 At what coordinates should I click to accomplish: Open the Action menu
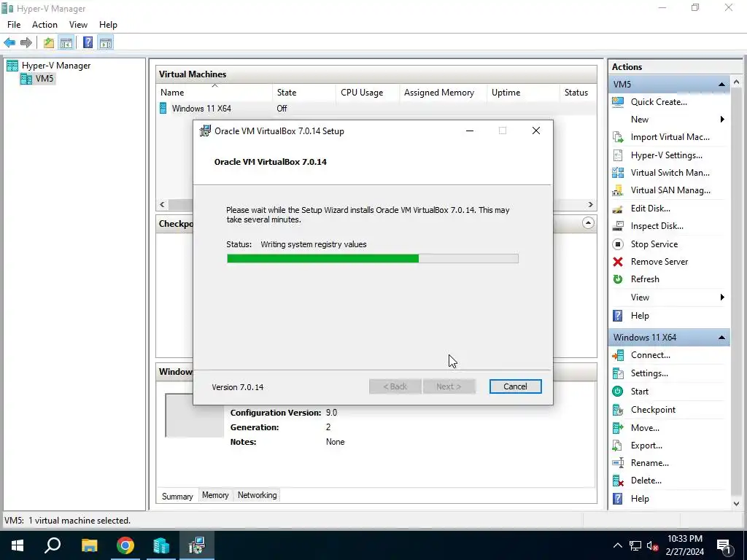44,25
